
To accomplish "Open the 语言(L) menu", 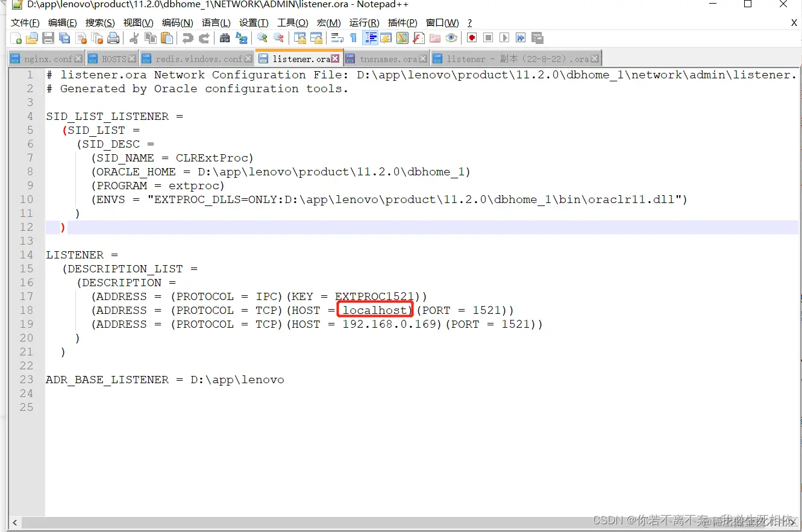I will [216, 23].
